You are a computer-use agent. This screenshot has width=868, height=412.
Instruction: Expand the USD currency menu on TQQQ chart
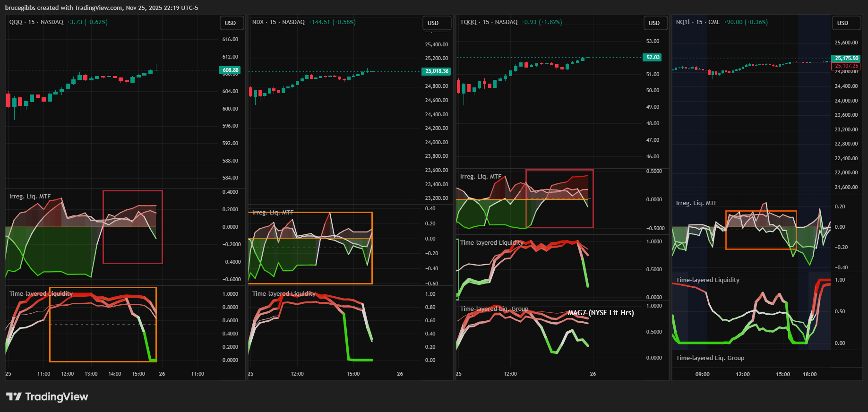(x=654, y=23)
